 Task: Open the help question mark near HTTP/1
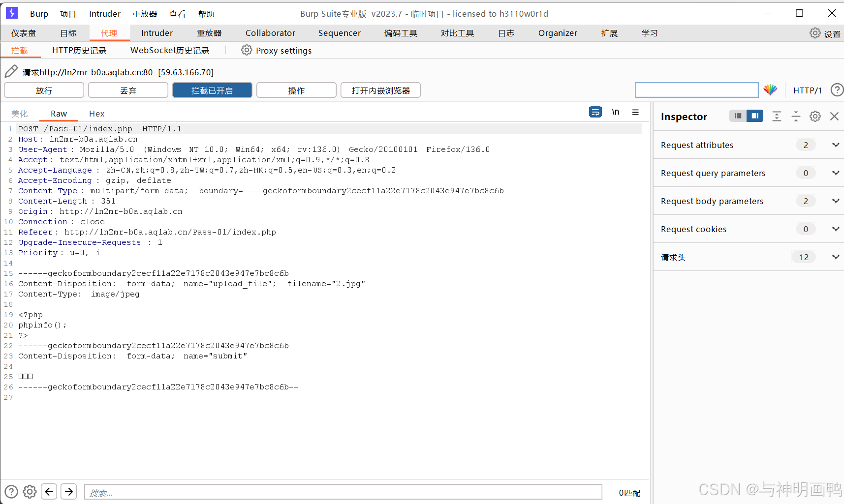(x=837, y=90)
